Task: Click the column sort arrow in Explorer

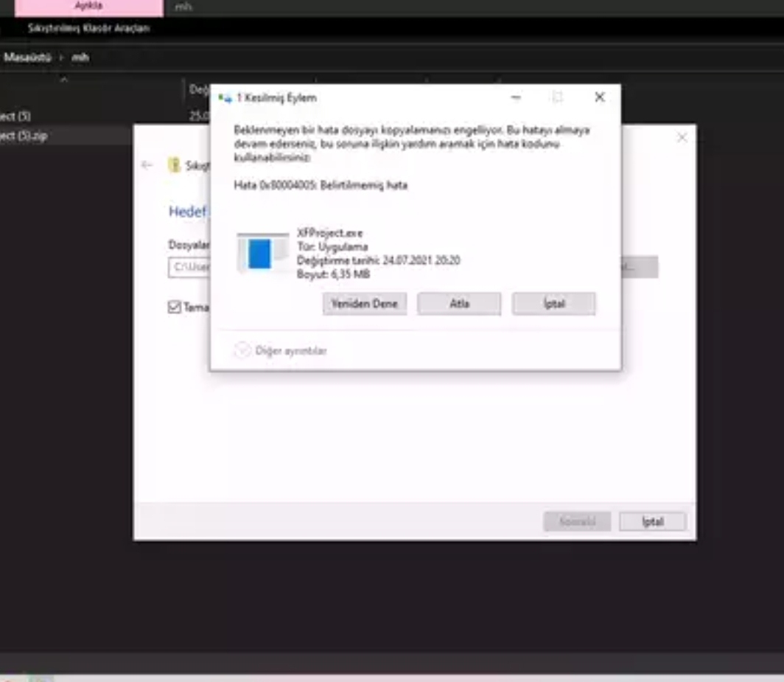Action: 64,80
